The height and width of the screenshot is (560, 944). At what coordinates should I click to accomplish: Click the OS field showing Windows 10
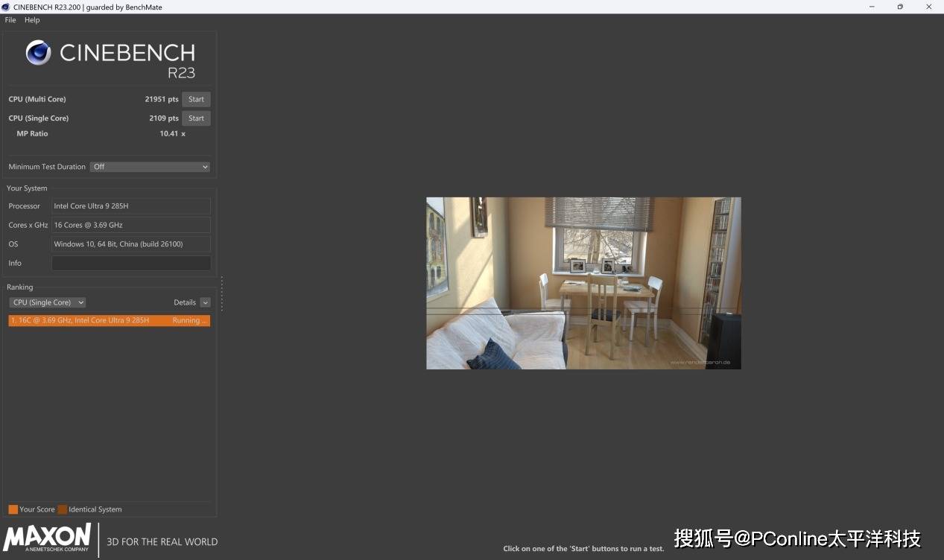[131, 244]
